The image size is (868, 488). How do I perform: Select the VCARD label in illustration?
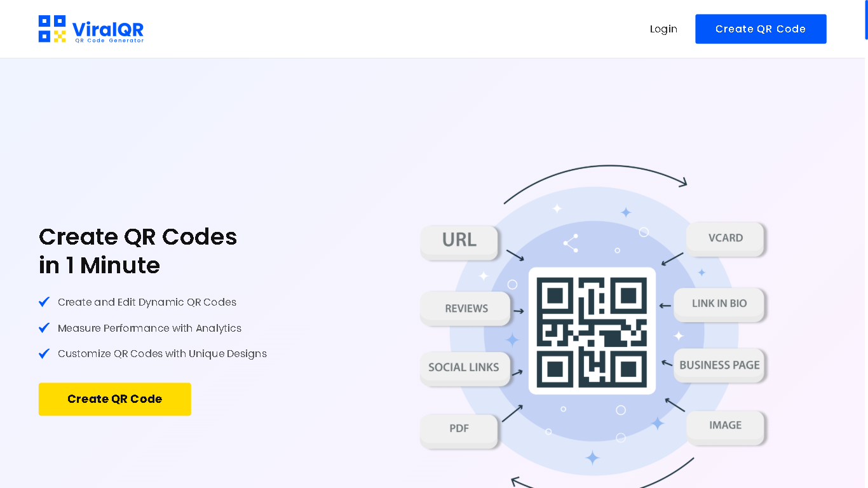(725, 238)
